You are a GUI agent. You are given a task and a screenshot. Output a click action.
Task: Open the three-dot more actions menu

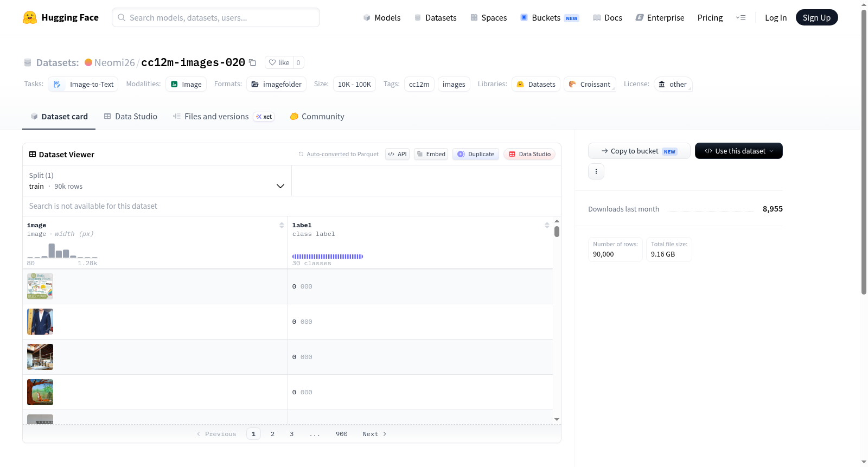click(x=596, y=171)
